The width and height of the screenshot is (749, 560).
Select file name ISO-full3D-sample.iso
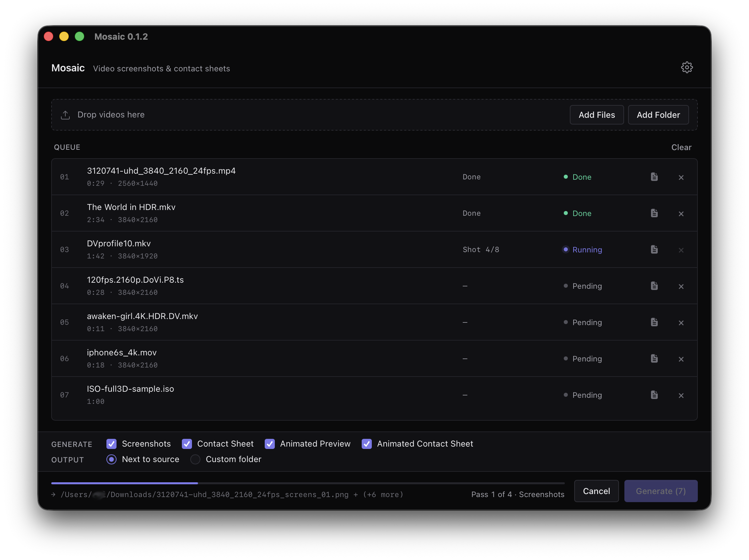(130, 389)
